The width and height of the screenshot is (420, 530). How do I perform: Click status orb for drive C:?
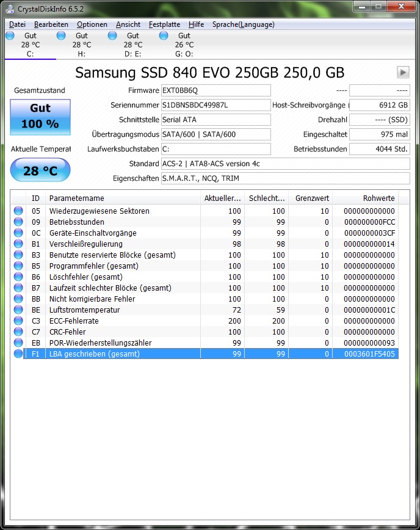[10, 35]
